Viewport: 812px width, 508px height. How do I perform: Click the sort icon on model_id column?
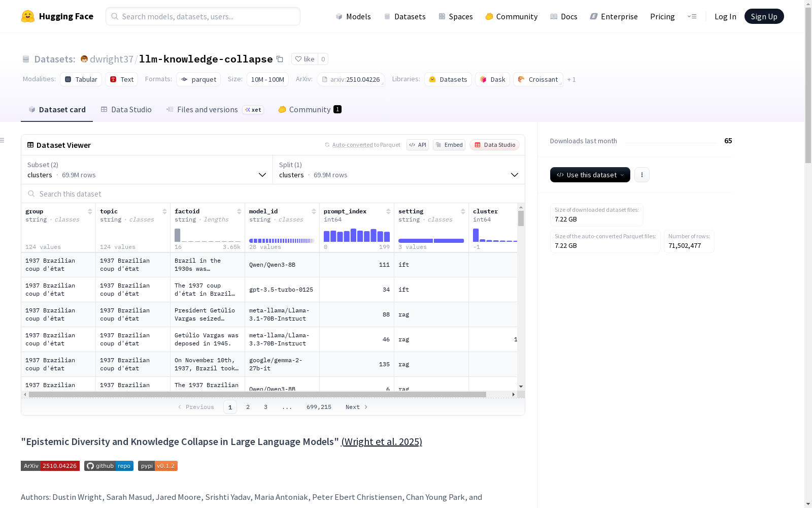(x=314, y=211)
